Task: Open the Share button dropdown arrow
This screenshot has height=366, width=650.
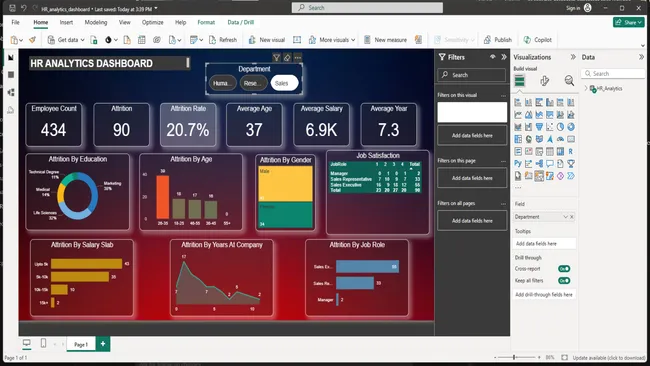Action: tap(640, 22)
